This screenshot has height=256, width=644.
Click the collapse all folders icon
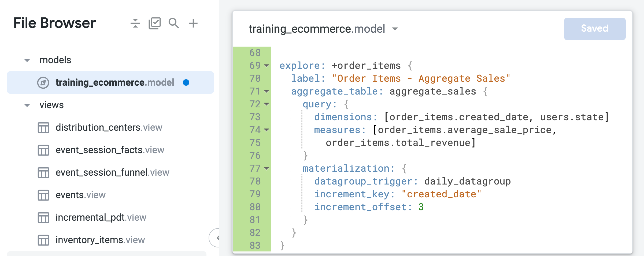135,23
